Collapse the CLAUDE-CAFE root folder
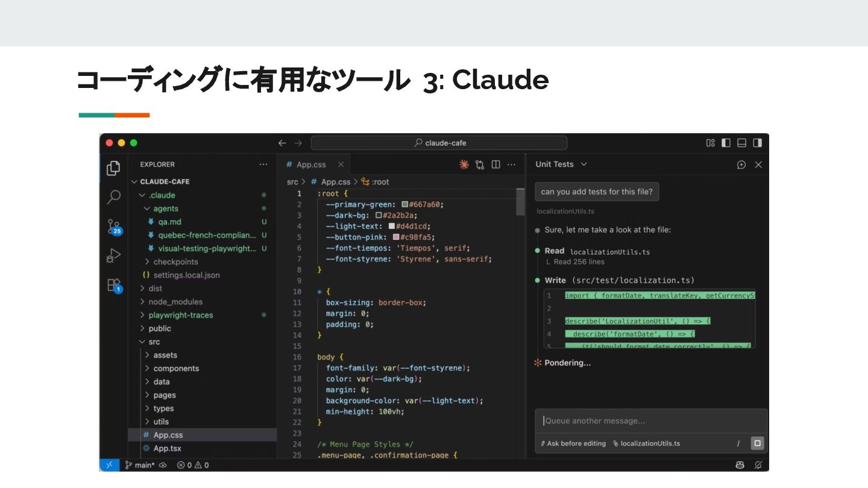This screenshot has width=868, height=488. (203, 181)
